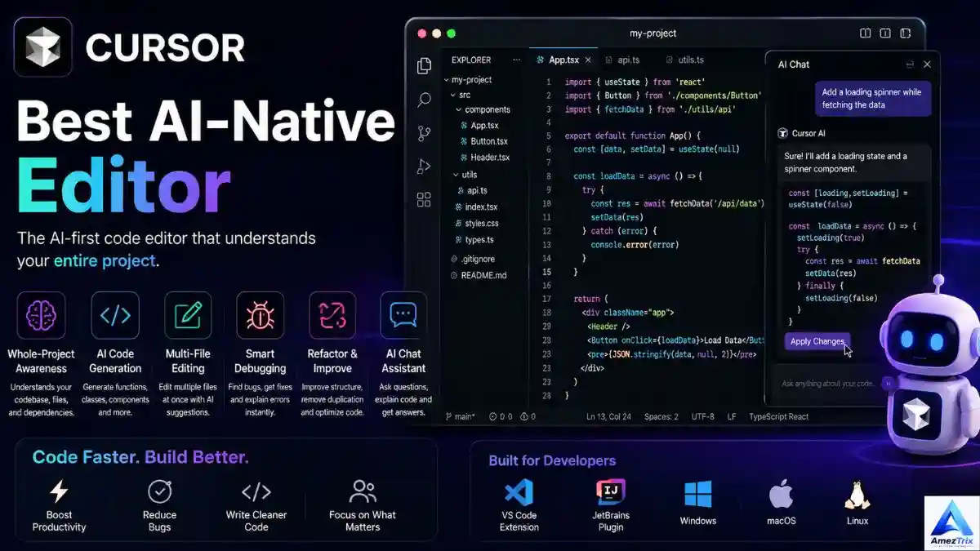Click the dock icon in AI Chat header

tap(910, 64)
